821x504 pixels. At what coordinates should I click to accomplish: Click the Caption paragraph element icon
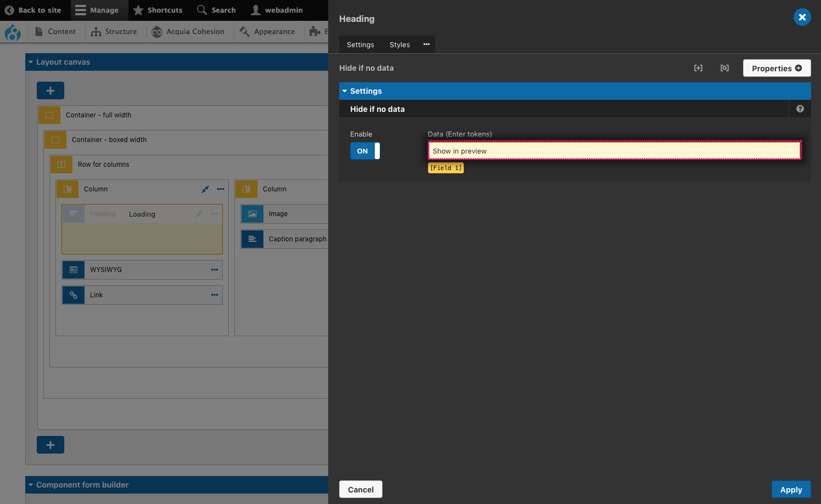coord(252,239)
